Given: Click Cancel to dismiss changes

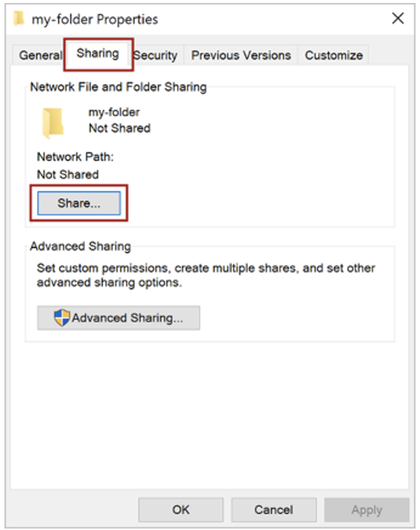Looking at the screenshot, I should (274, 510).
